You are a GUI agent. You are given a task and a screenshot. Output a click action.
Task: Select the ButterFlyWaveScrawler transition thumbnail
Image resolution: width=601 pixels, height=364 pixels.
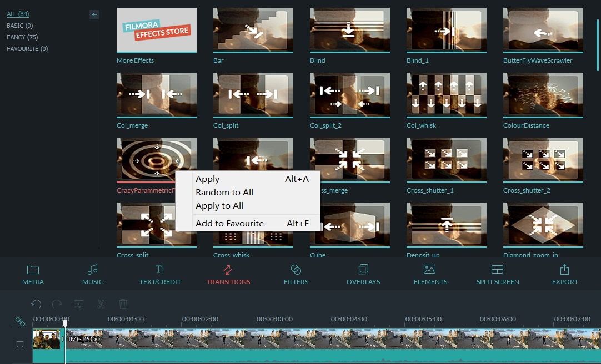point(543,30)
